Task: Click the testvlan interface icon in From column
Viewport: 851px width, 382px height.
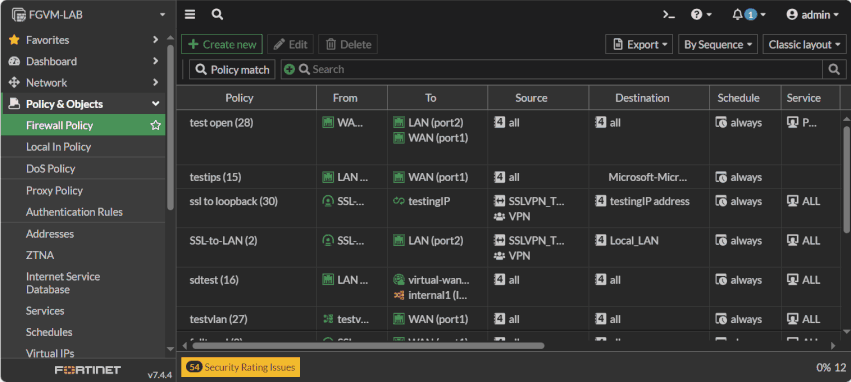Action: pos(328,319)
